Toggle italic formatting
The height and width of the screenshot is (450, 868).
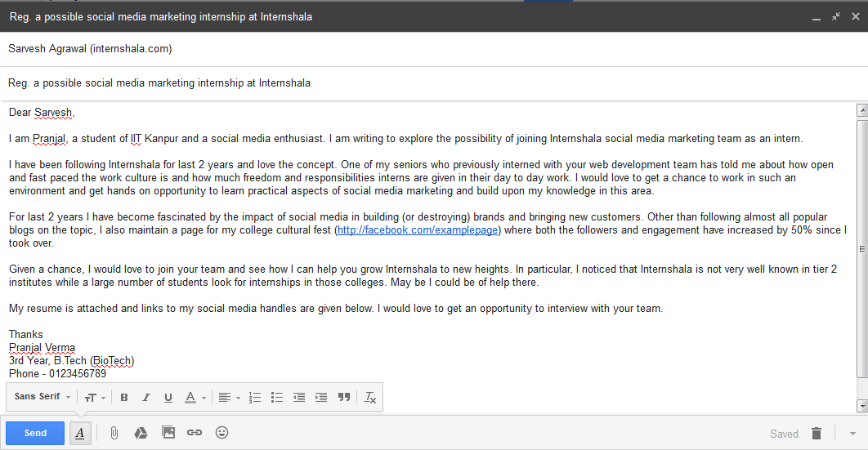pos(146,397)
